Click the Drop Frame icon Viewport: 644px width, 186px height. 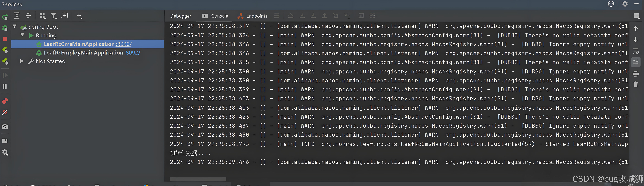pos(336,16)
